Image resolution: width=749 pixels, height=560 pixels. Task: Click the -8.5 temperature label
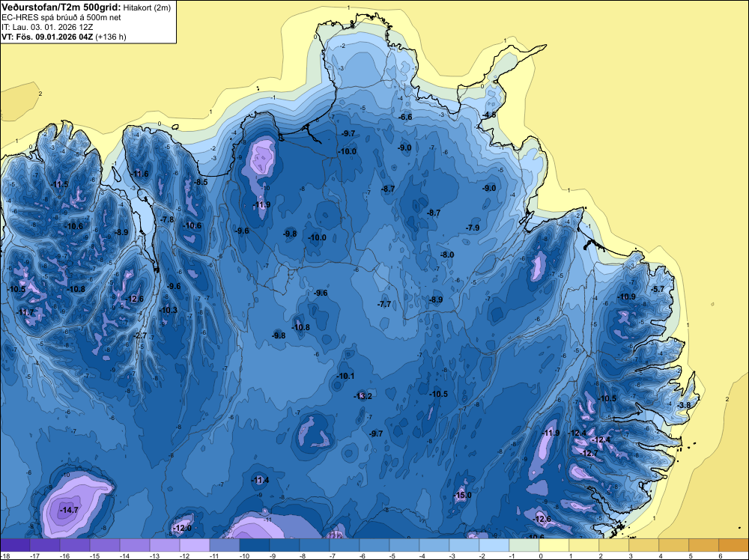click(201, 182)
